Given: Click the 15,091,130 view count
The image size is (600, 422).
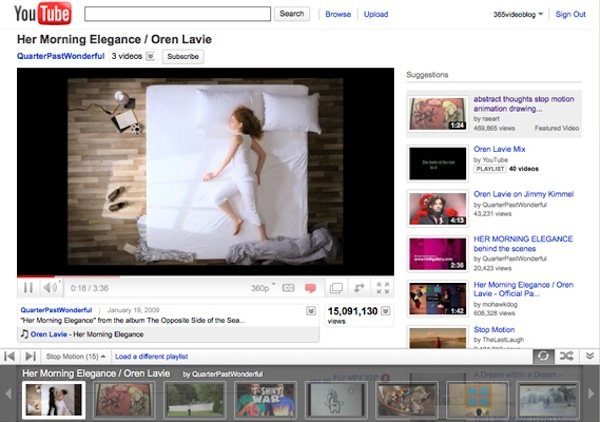Looking at the screenshot, I should [x=352, y=311].
